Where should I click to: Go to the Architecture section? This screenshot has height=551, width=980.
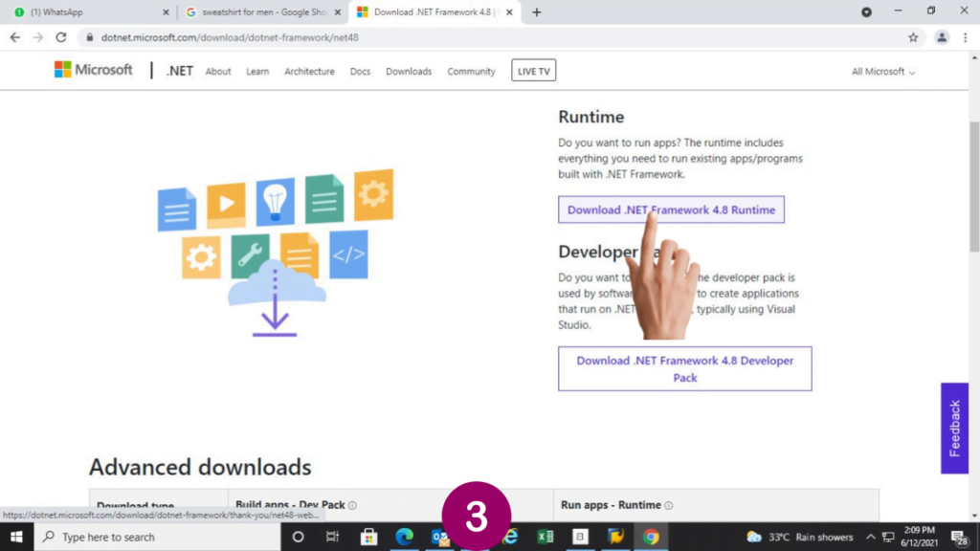point(309,72)
